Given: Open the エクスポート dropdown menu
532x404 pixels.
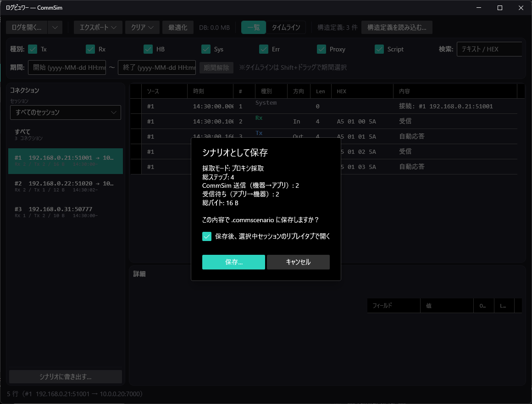Looking at the screenshot, I should coord(98,28).
